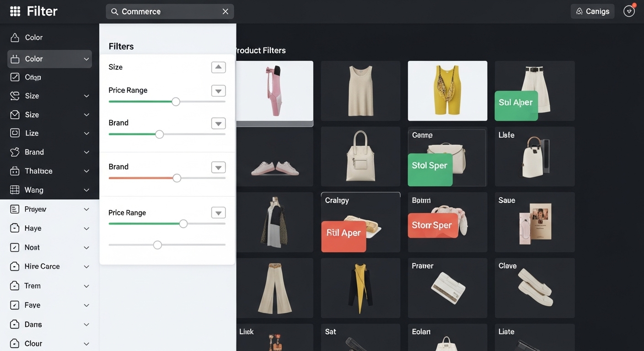Click the handle on the red Brand slider
This screenshot has height=351, width=644.
pos(177,178)
